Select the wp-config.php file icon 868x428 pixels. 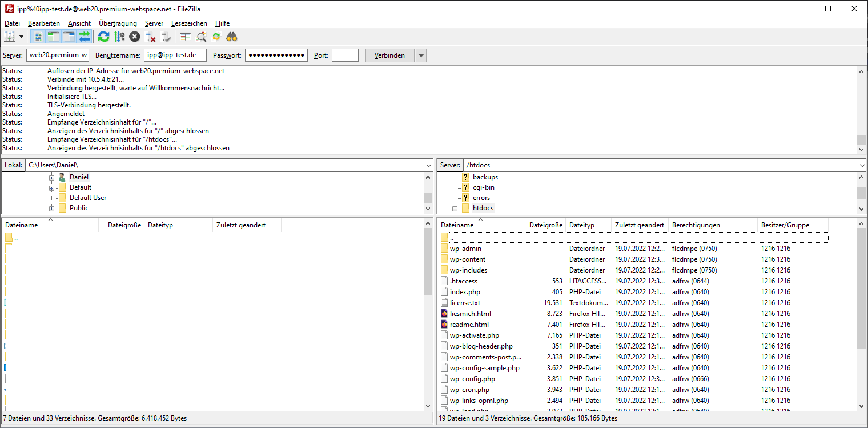pos(445,379)
